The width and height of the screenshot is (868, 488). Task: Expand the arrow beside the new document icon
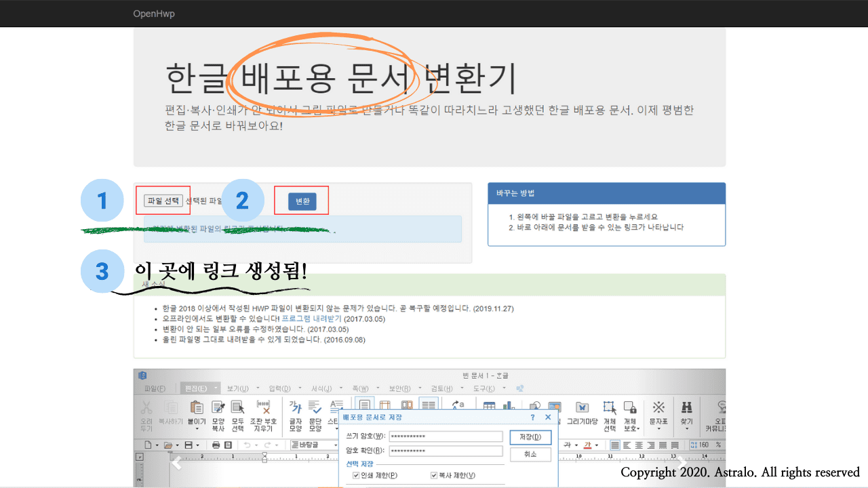coord(156,445)
